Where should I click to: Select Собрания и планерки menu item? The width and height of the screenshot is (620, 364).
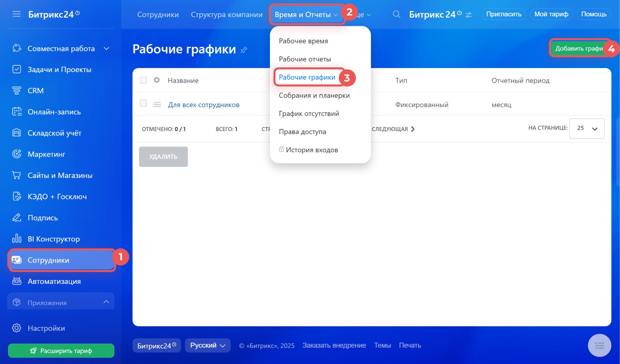pyautogui.click(x=314, y=96)
